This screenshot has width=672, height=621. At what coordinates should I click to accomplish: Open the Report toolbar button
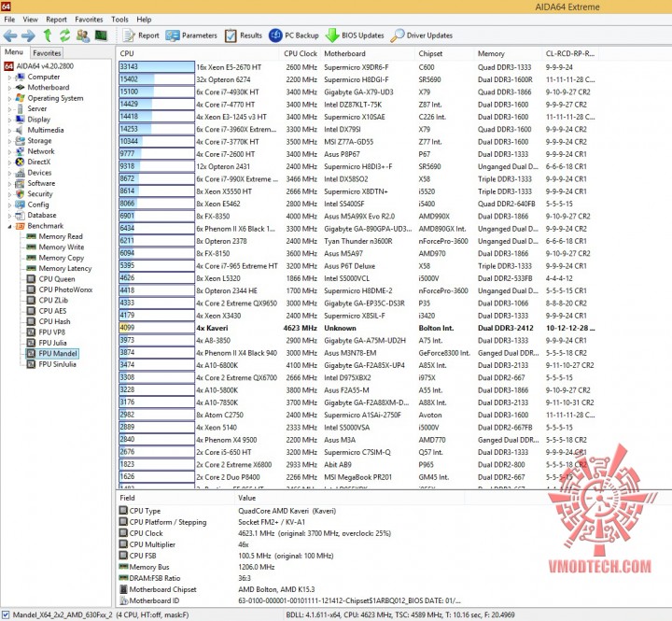click(x=141, y=35)
